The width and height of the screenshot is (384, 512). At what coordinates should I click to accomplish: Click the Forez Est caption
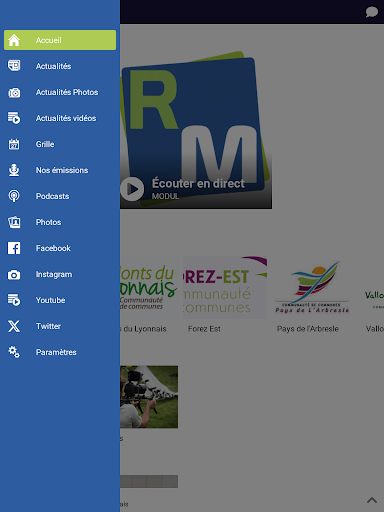(204, 329)
